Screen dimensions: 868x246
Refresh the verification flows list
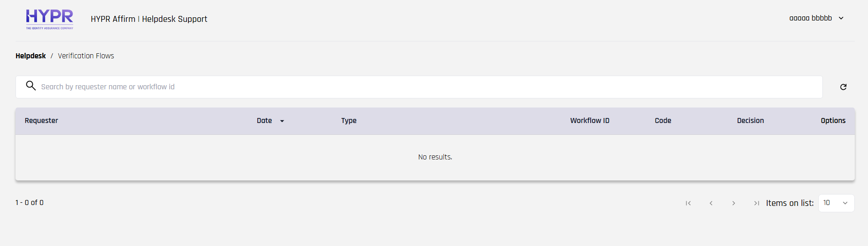(843, 87)
